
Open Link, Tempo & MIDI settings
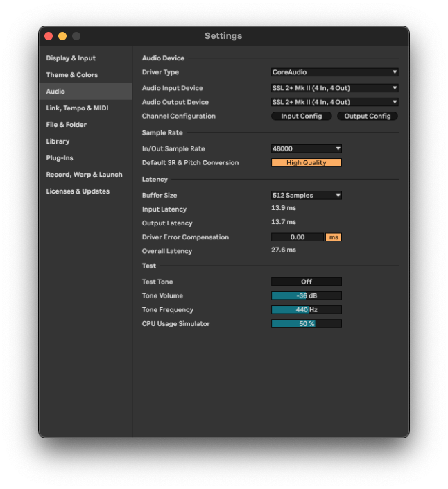tap(85, 108)
